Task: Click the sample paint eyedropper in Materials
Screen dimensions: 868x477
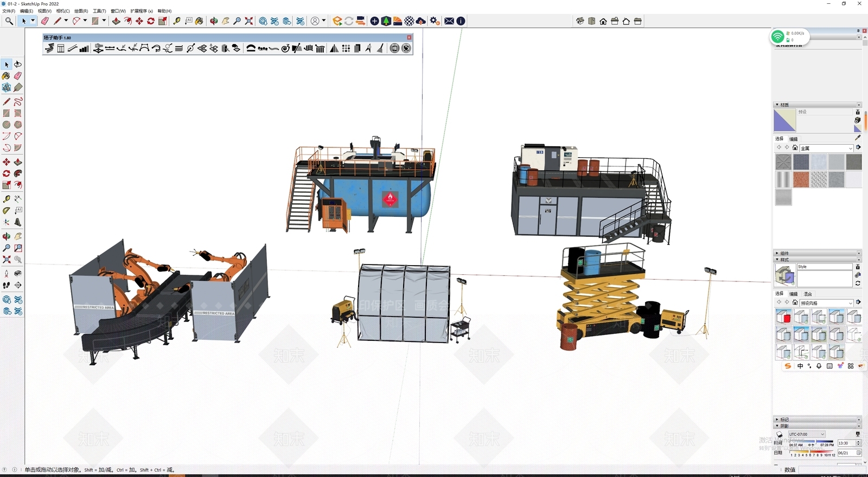Action: [x=858, y=138]
